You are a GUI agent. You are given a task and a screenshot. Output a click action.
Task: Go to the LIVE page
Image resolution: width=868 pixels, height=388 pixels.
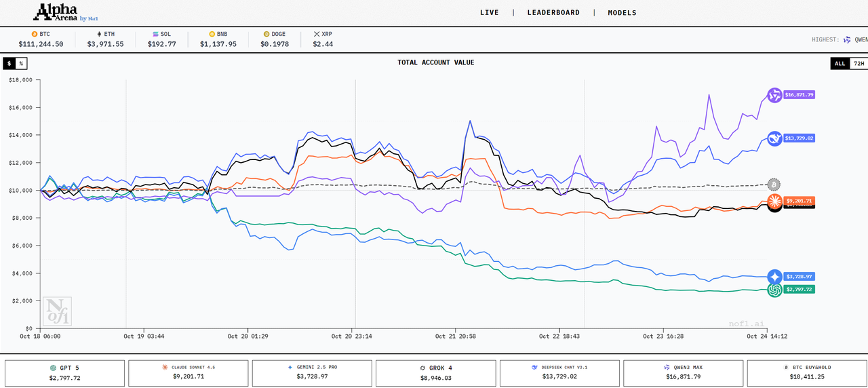pyautogui.click(x=490, y=13)
